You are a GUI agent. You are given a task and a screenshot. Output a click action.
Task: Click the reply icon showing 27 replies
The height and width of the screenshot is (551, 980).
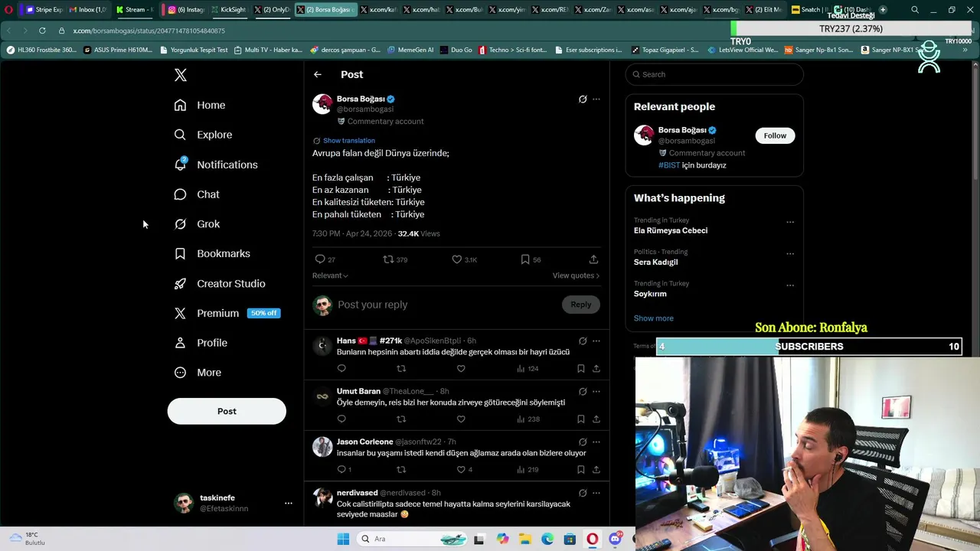pos(321,259)
